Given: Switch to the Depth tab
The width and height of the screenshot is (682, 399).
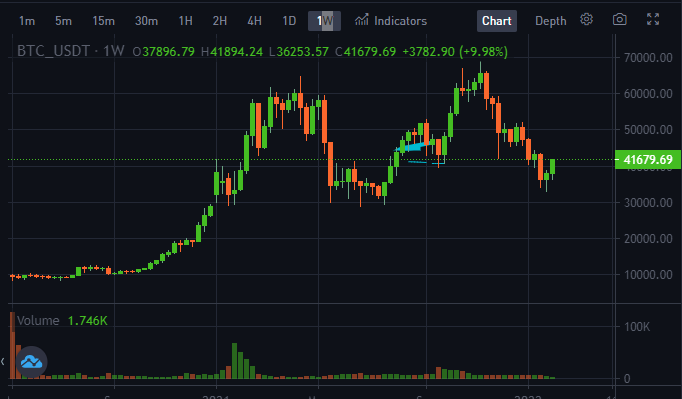Looking at the screenshot, I should tap(551, 21).
